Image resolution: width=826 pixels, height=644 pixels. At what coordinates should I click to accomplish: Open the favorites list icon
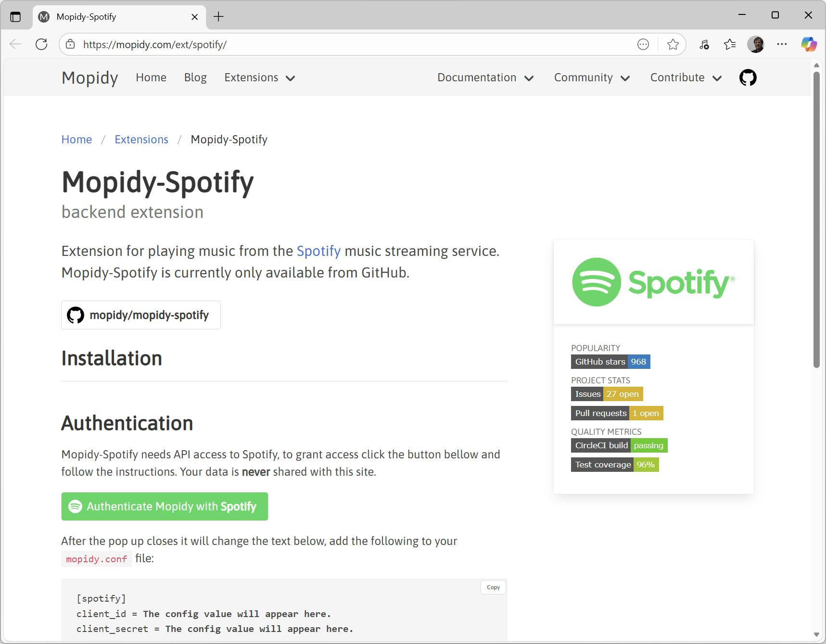730,45
